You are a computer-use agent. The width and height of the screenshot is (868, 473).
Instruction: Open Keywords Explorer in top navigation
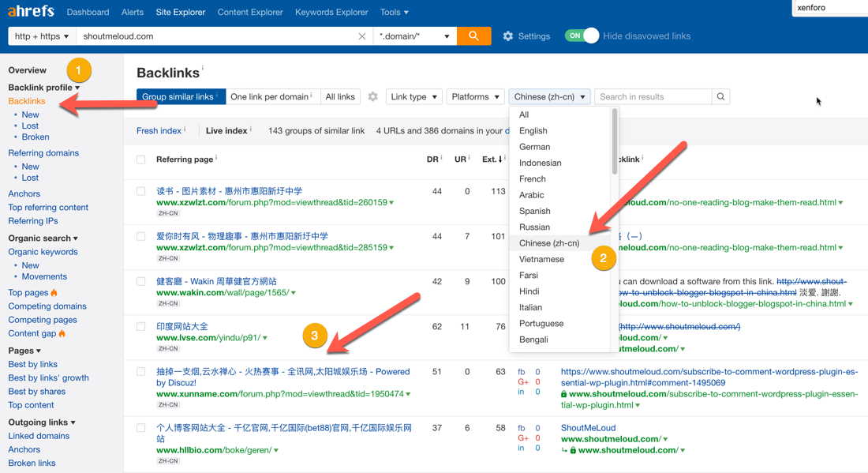(x=331, y=12)
